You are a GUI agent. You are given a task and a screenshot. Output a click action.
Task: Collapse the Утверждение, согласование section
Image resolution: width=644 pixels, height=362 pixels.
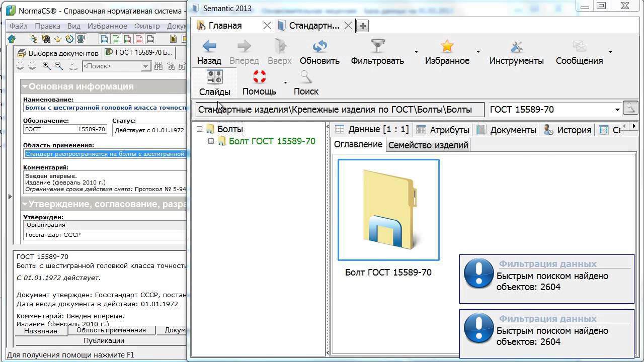tap(25, 204)
